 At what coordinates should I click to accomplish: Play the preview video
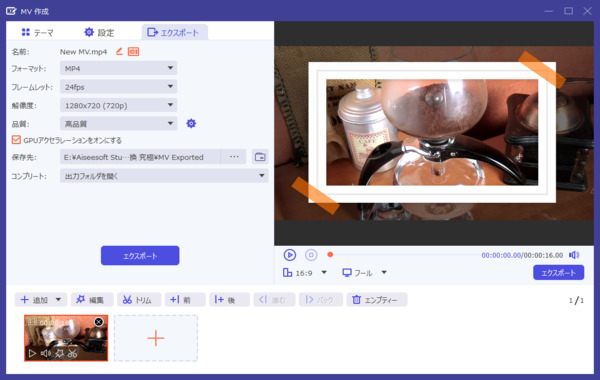click(290, 255)
